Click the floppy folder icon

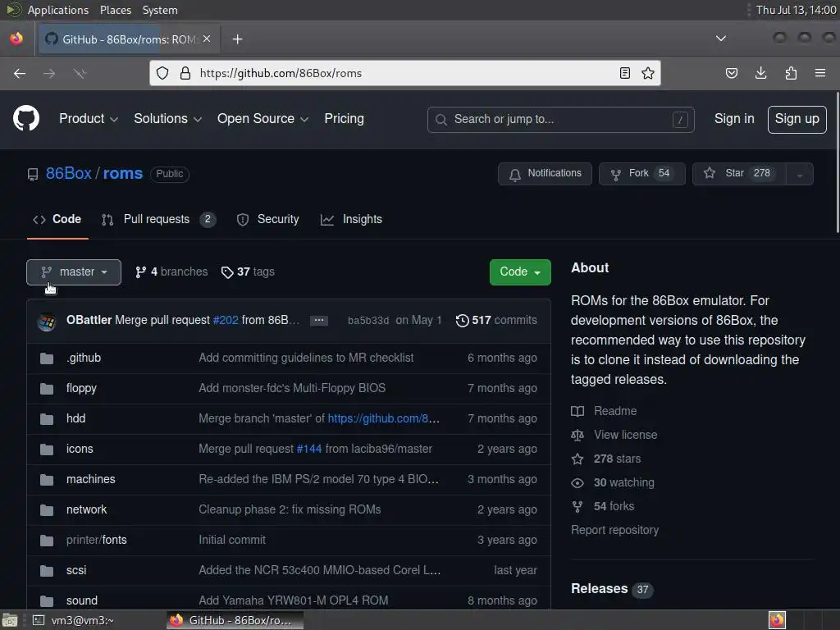click(47, 388)
